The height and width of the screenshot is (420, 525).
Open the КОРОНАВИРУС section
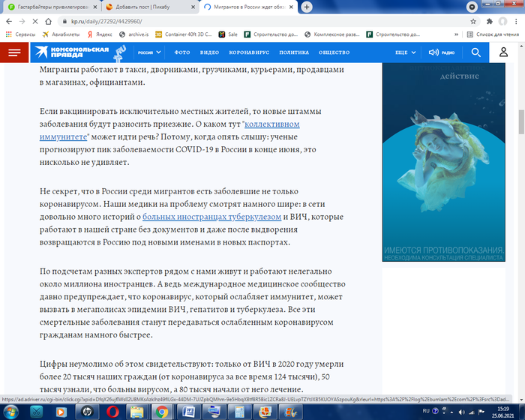tap(249, 52)
